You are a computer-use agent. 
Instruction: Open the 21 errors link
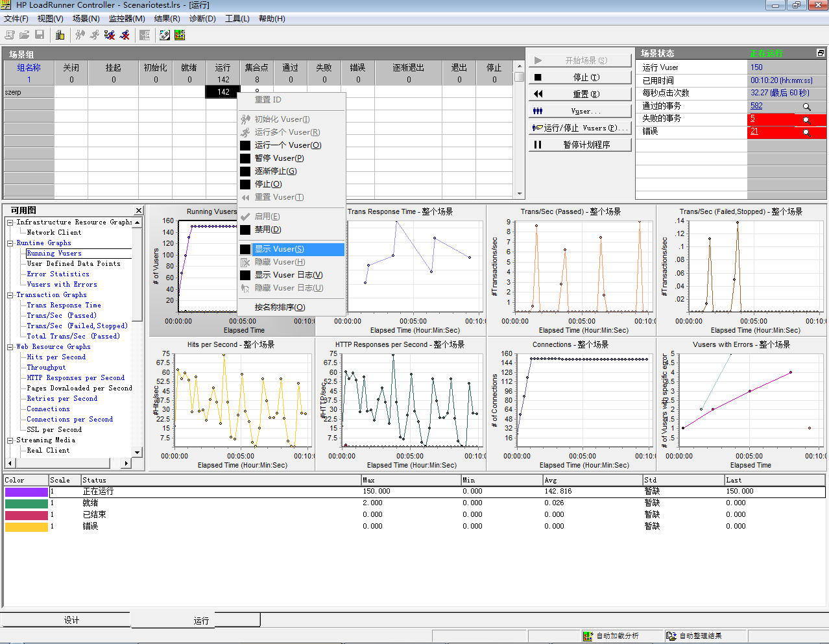[x=754, y=131]
